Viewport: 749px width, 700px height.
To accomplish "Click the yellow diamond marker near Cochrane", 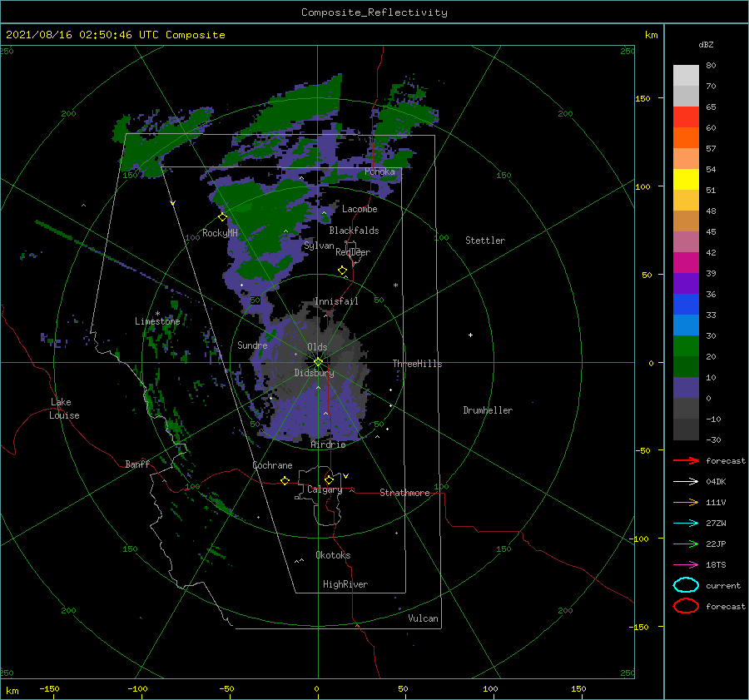I will click(x=285, y=480).
